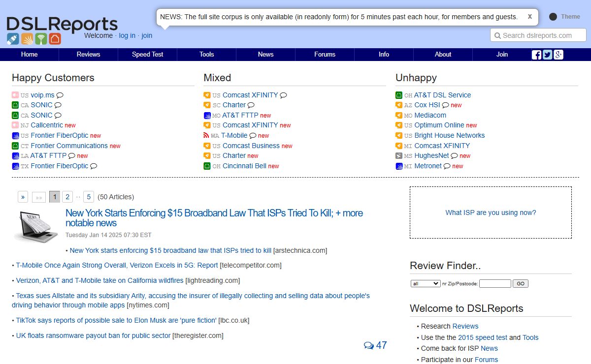
Task: Click the green icon before Cincinnati Bell
Action: click(x=207, y=166)
